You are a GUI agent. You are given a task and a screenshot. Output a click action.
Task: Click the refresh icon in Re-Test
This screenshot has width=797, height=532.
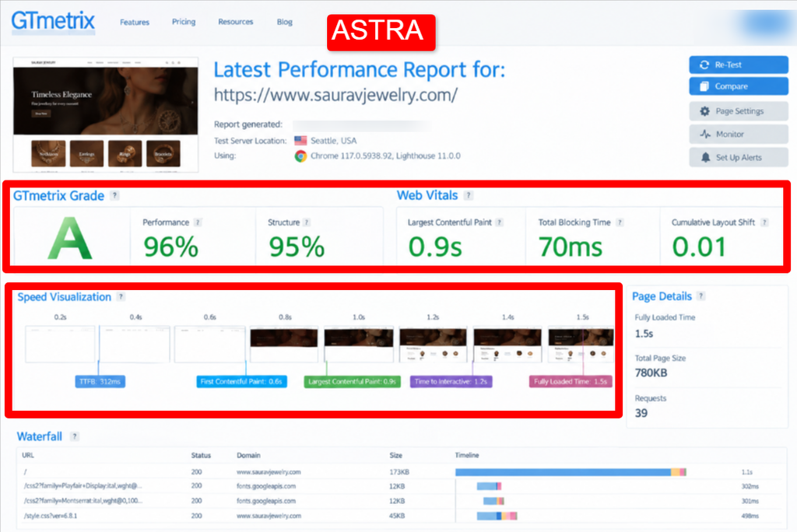[x=704, y=65]
